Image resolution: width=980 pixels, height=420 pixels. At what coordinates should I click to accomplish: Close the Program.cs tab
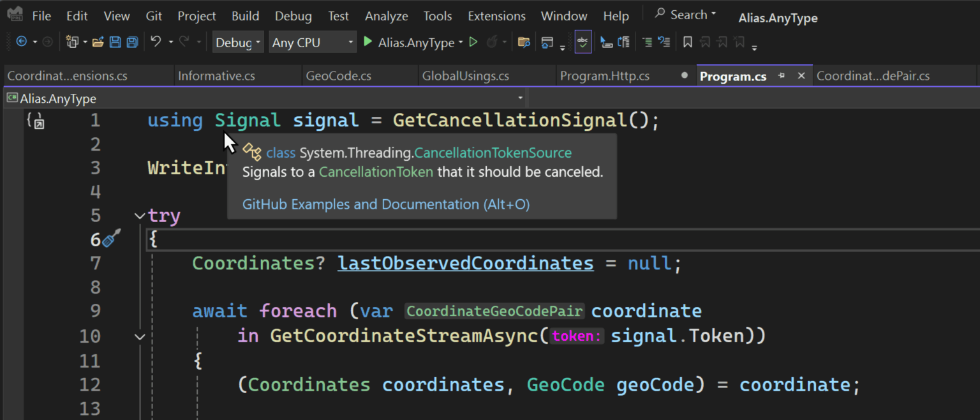(801, 76)
